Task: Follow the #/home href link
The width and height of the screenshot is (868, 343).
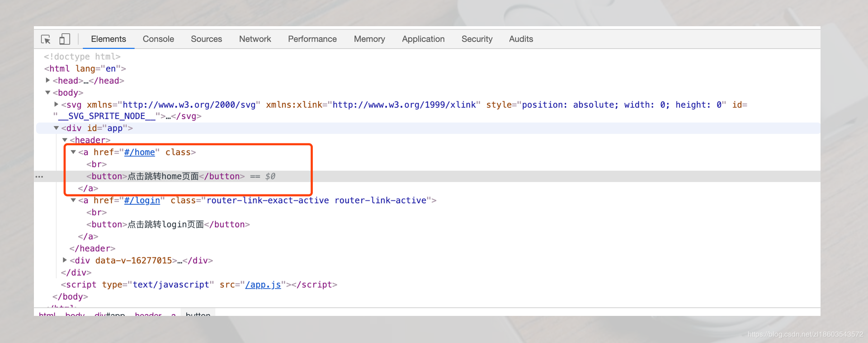Action: tap(140, 152)
